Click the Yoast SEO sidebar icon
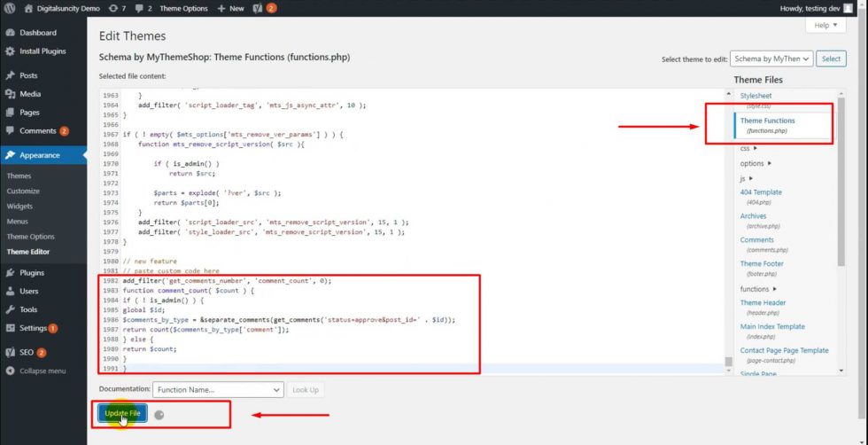Screen dimensions: 868x445 (10, 353)
